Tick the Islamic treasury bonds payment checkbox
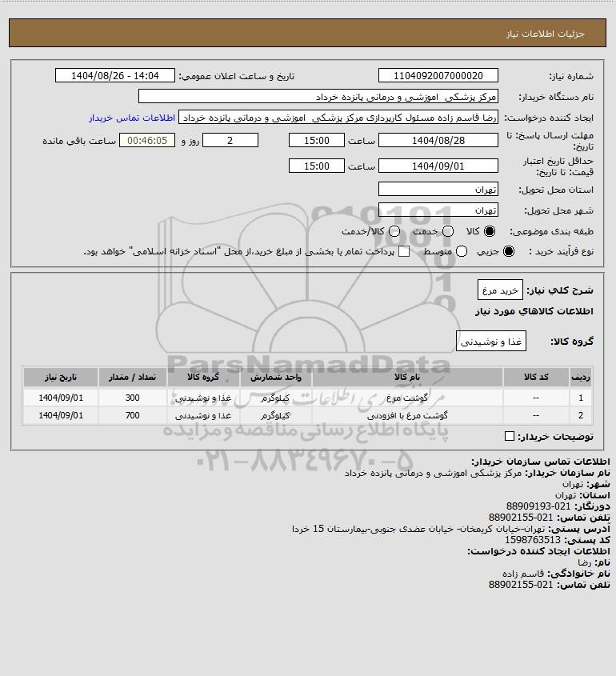This screenshot has height=676, width=616. tap(404, 251)
